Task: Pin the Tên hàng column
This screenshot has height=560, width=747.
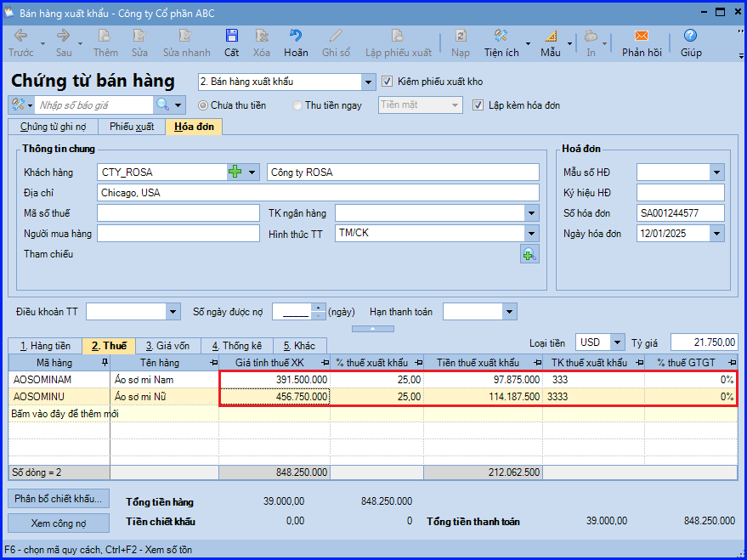Action: (x=214, y=363)
